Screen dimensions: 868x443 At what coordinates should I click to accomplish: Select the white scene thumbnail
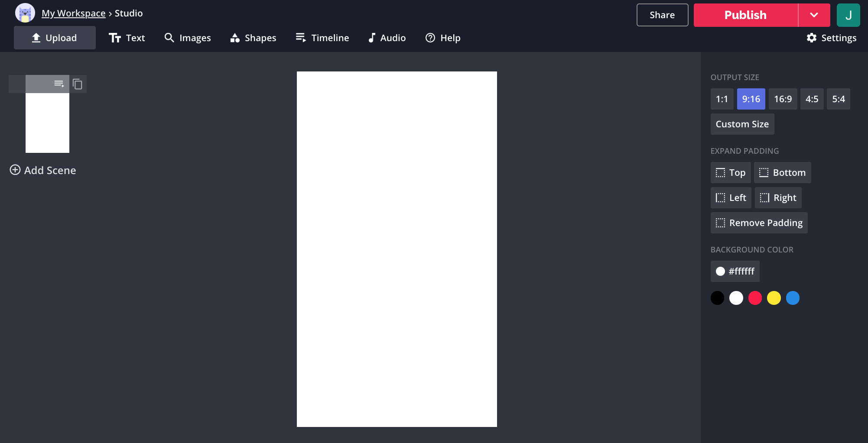click(x=47, y=123)
